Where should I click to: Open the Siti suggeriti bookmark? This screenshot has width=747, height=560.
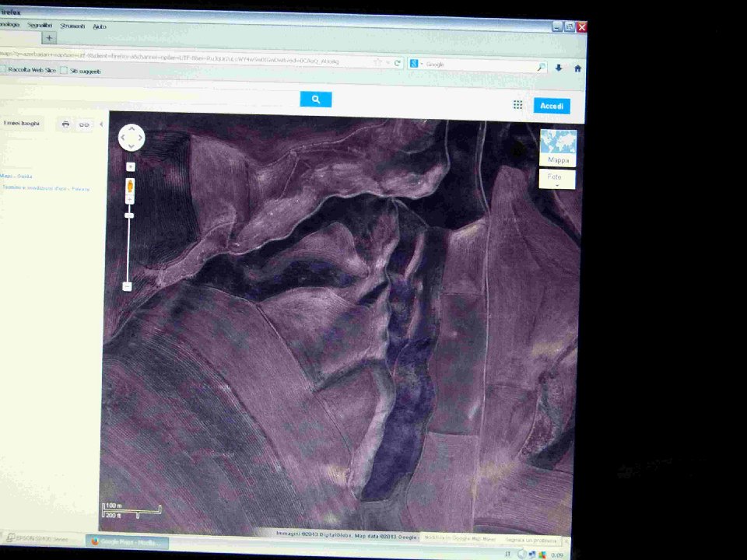80,71
